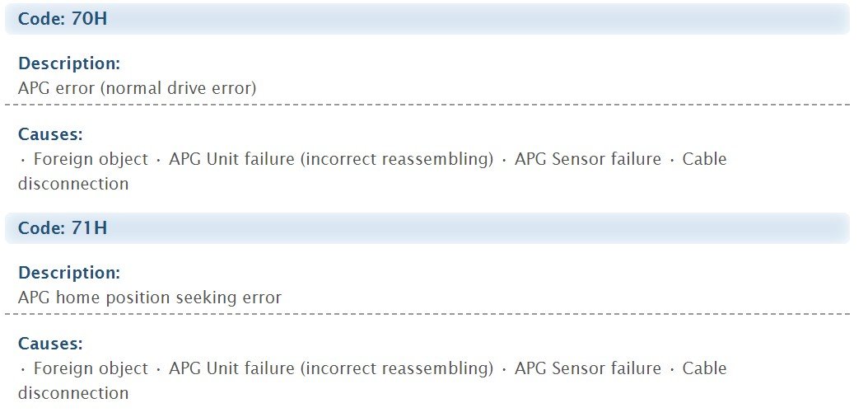
Task: Click the dashed separator below the 71H description
Action: [427, 314]
